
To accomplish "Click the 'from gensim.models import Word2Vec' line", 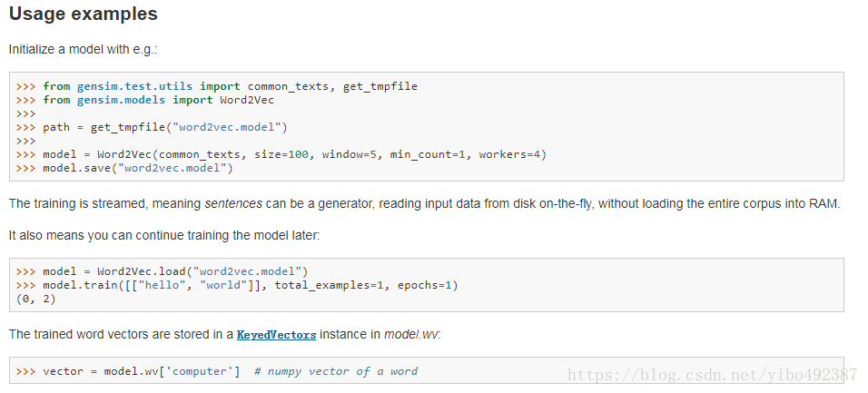I will tap(145, 100).
